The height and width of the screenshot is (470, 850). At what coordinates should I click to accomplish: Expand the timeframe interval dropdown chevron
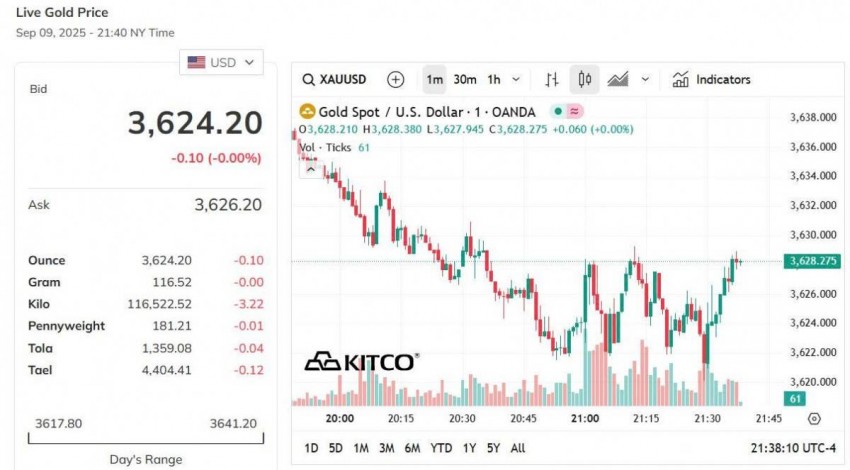pos(516,80)
